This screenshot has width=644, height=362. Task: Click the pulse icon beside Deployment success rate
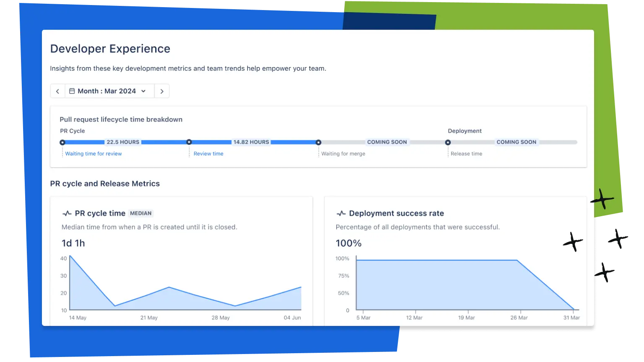(x=341, y=213)
